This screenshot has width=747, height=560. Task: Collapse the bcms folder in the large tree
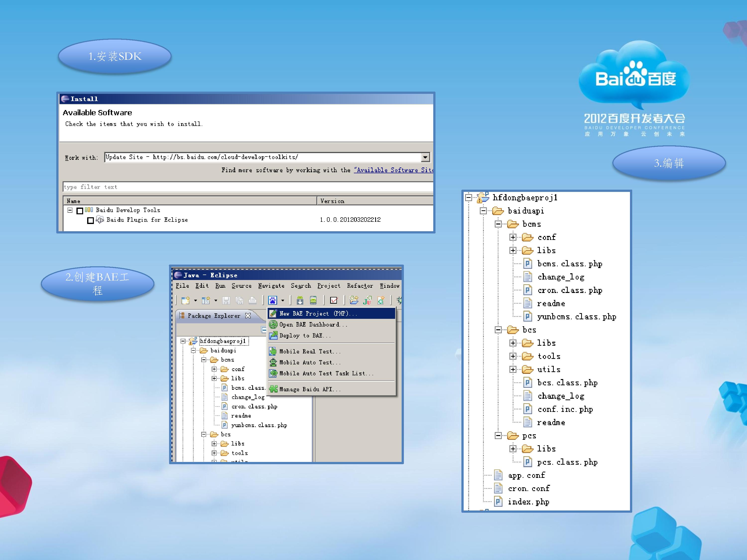pyautogui.click(x=498, y=224)
